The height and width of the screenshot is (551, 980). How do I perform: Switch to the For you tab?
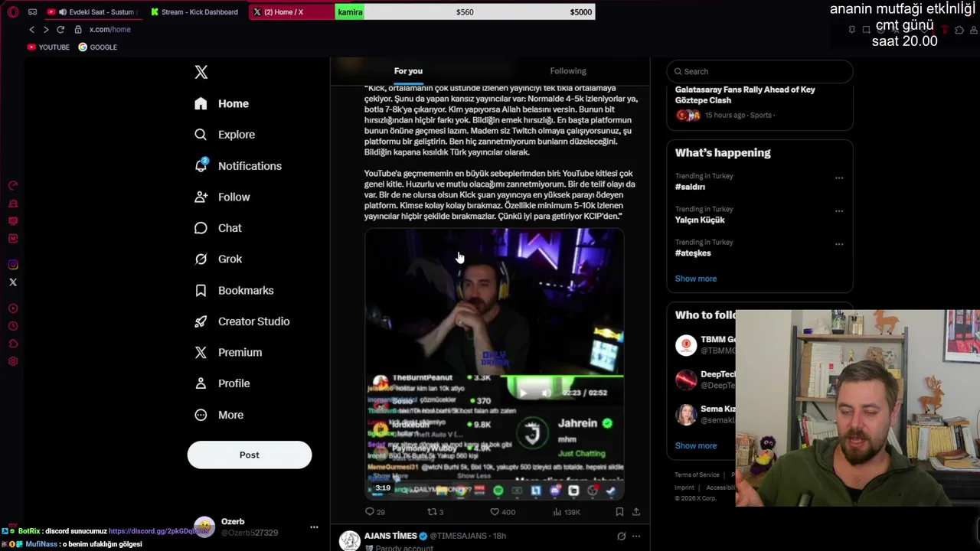pos(408,71)
